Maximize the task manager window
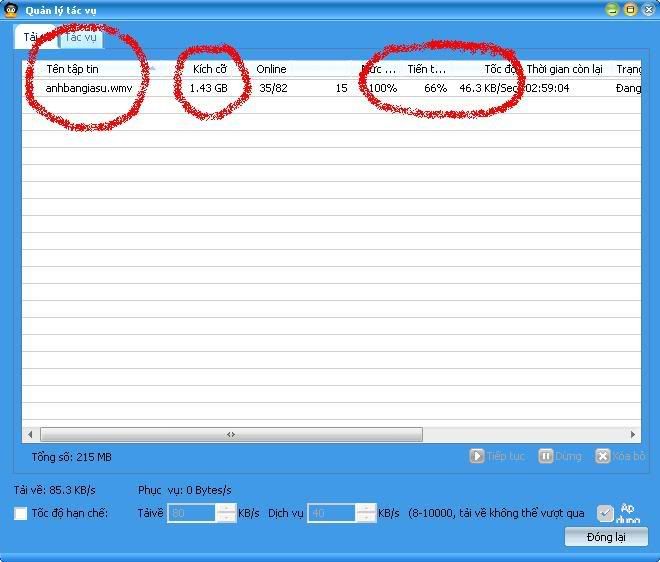The image size is (660, 562). coord(630,10)
